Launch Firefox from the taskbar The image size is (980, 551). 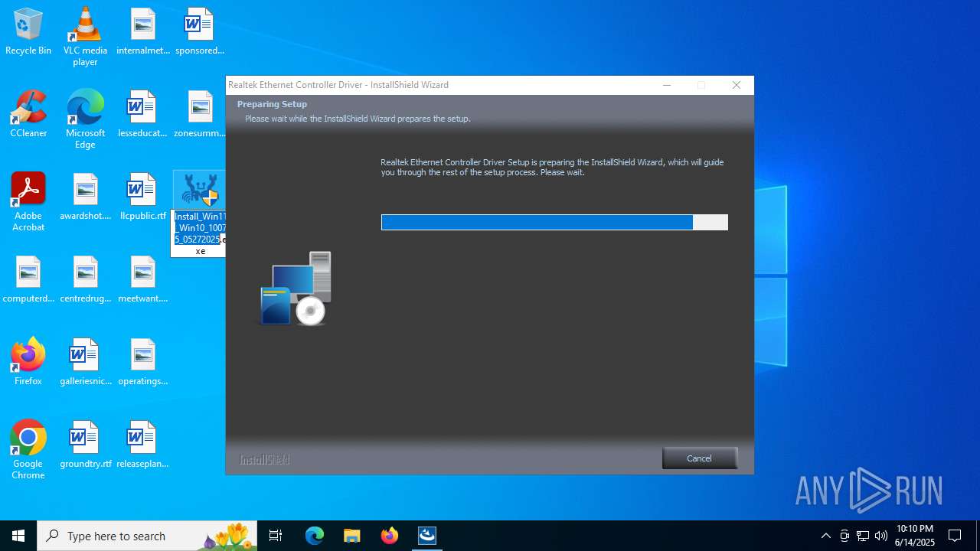[389, 536]
